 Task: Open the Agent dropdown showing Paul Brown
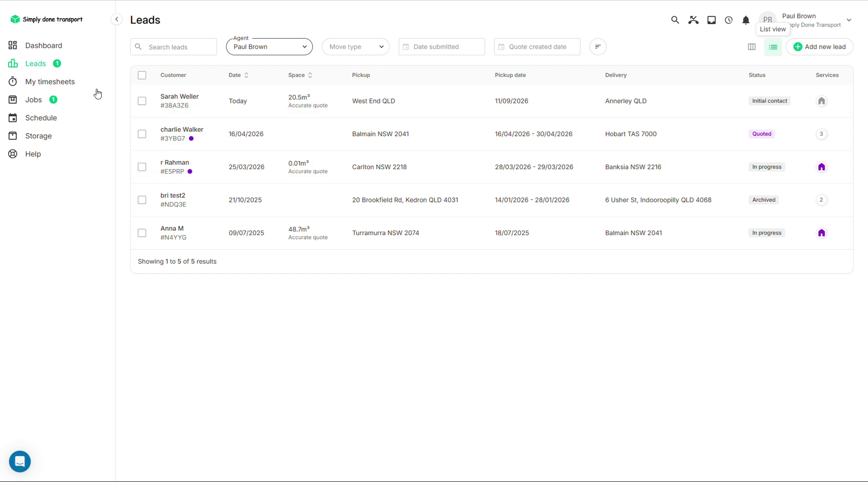coord(269,47)
